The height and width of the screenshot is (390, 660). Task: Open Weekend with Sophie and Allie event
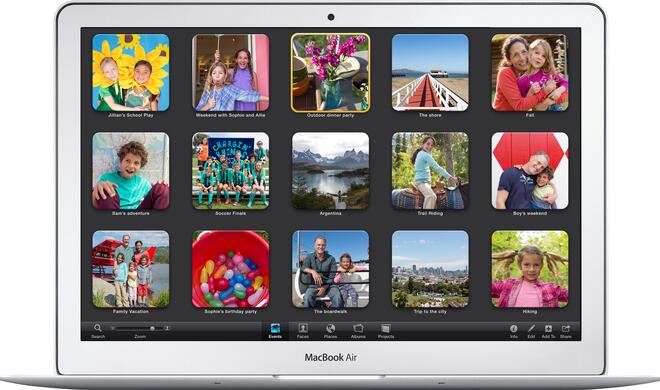[231, 72]
